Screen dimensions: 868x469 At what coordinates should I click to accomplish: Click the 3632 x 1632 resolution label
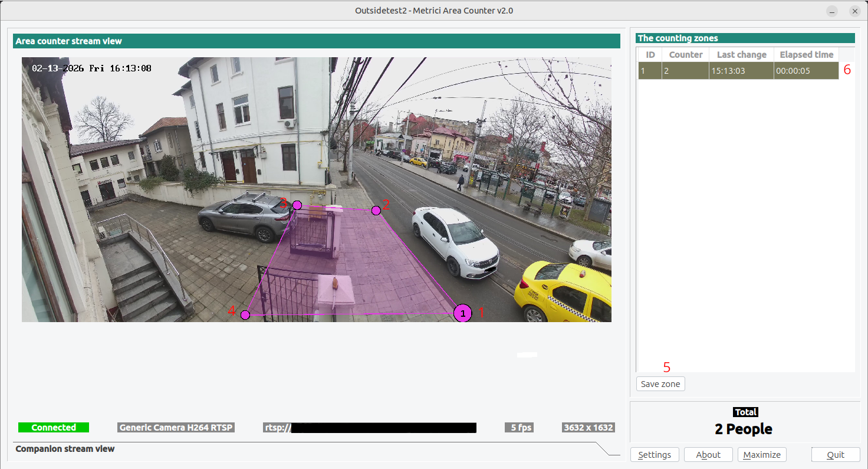point(588,428)
